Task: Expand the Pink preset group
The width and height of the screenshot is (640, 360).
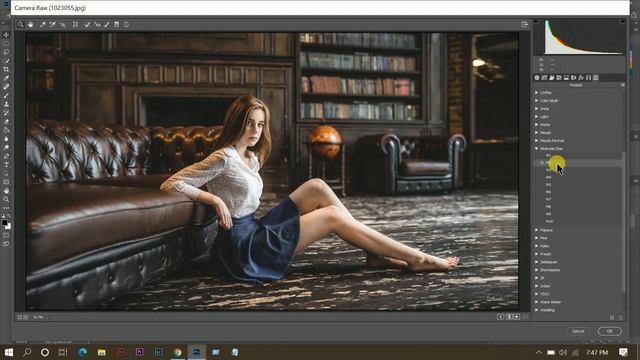Action: pyautogui.click(x=537, y=238)
